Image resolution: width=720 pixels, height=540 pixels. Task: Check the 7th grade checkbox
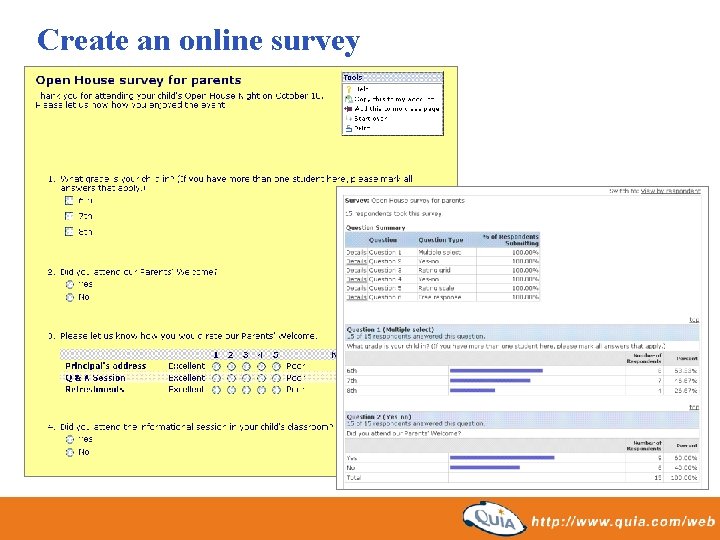coord(69,216)
